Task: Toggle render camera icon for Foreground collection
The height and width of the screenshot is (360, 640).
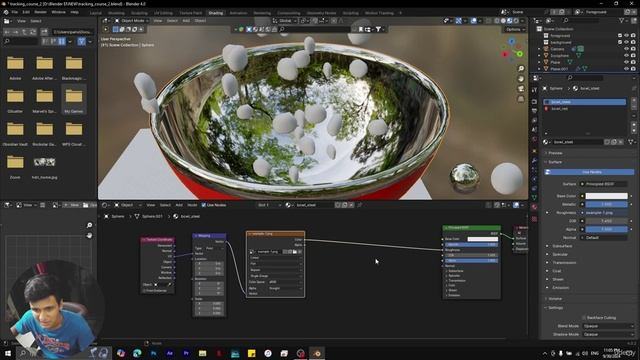Action: [633, 36]
